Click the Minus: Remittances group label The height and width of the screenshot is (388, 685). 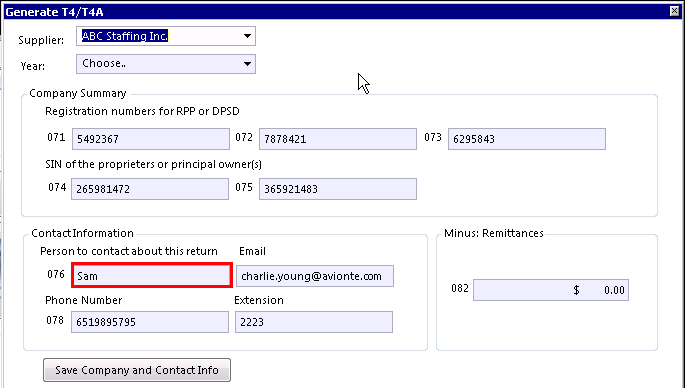coord(494,233)
